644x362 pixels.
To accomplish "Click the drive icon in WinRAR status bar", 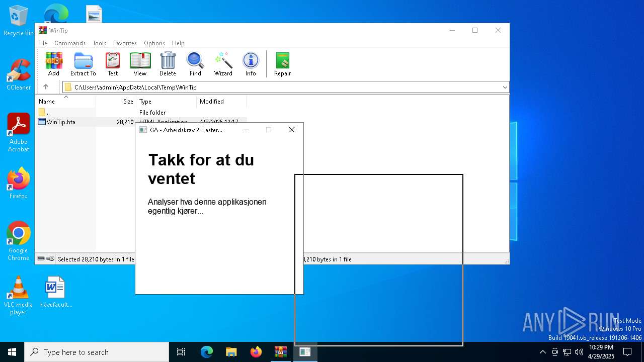I will 41,259.
